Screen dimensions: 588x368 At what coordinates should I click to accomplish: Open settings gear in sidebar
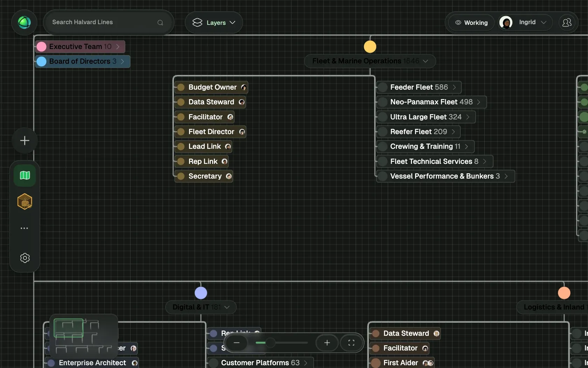(24, 258)
